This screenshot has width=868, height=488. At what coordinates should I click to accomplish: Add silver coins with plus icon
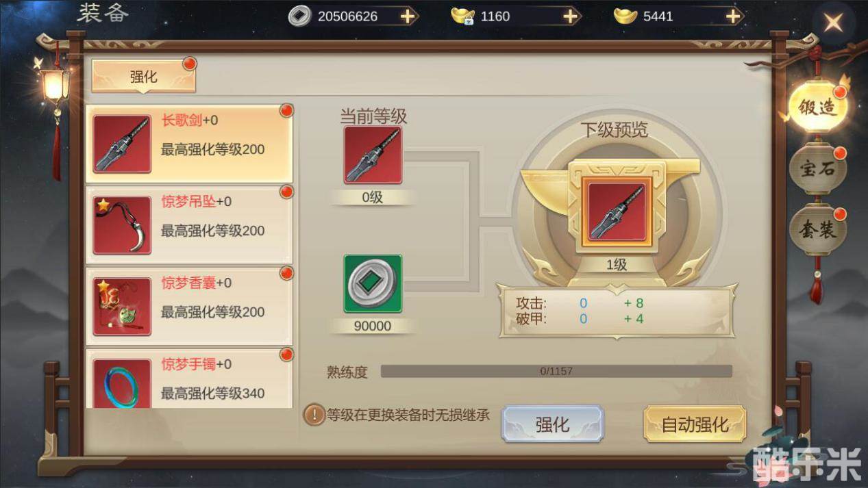click(x=408, y=16)
